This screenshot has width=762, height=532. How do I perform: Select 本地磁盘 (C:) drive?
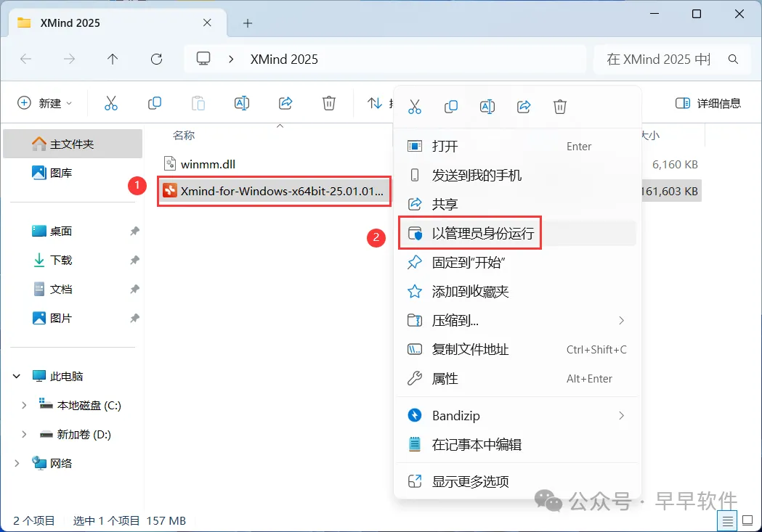80,405
